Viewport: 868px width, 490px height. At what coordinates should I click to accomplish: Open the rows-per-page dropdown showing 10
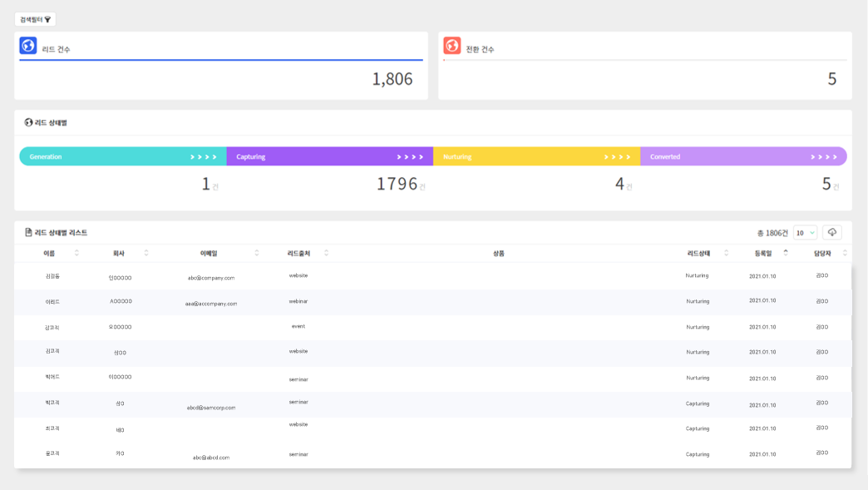tap(805, 233)
